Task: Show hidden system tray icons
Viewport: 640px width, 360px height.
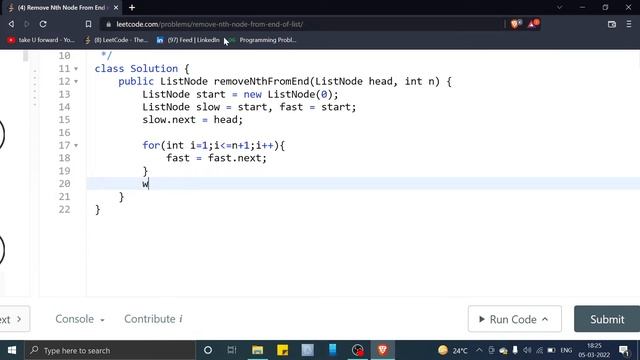Action: 479,350
